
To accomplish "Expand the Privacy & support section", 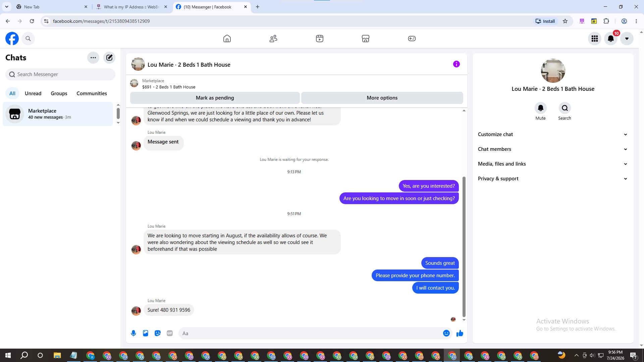I will (x=553, y=179).
